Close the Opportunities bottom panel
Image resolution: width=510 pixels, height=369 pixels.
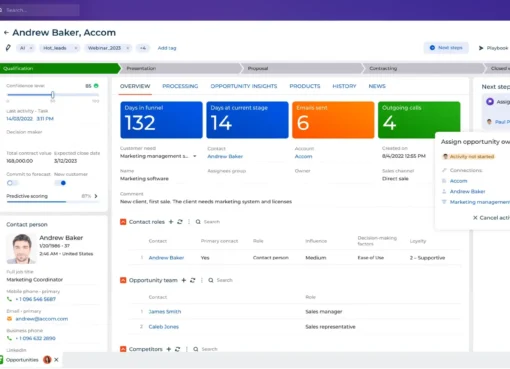pos(56,360)
